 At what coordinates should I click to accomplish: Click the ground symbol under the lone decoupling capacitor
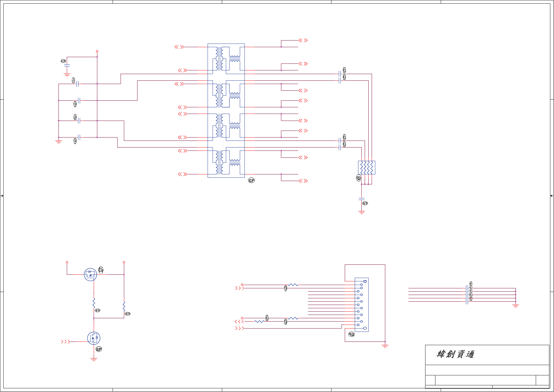click(67, 75)
